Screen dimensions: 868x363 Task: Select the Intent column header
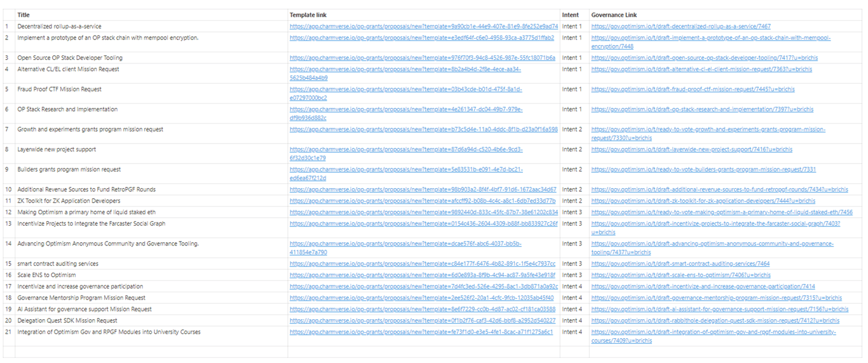570,15
